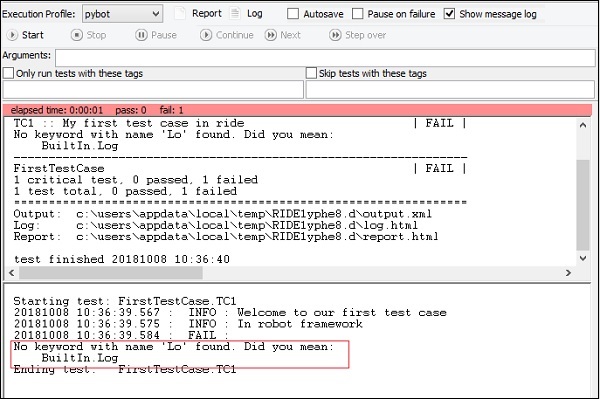The width and height of the screenshot is (600, 399).
Task: Enable the Autosave checkbox
Action: (x=293, y=14)
